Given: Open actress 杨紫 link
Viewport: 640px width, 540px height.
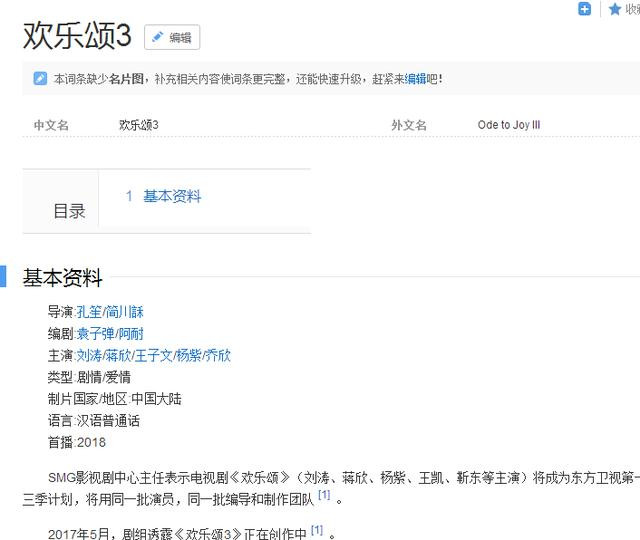Looking at the screenshot, I should click(189, 355).
